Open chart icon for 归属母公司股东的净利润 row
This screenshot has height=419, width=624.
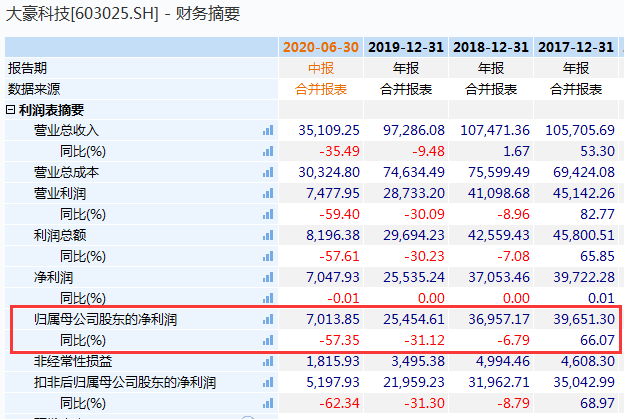(x=268, y=319)
